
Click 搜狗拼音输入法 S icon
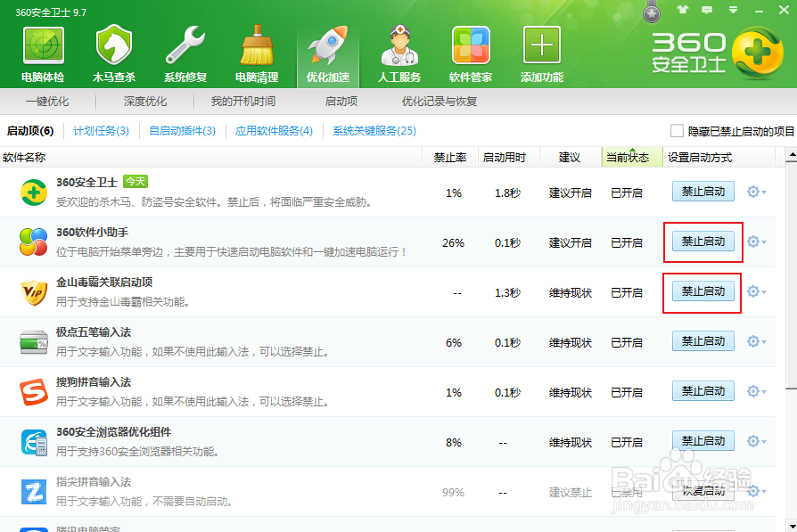tap(34, 392)
